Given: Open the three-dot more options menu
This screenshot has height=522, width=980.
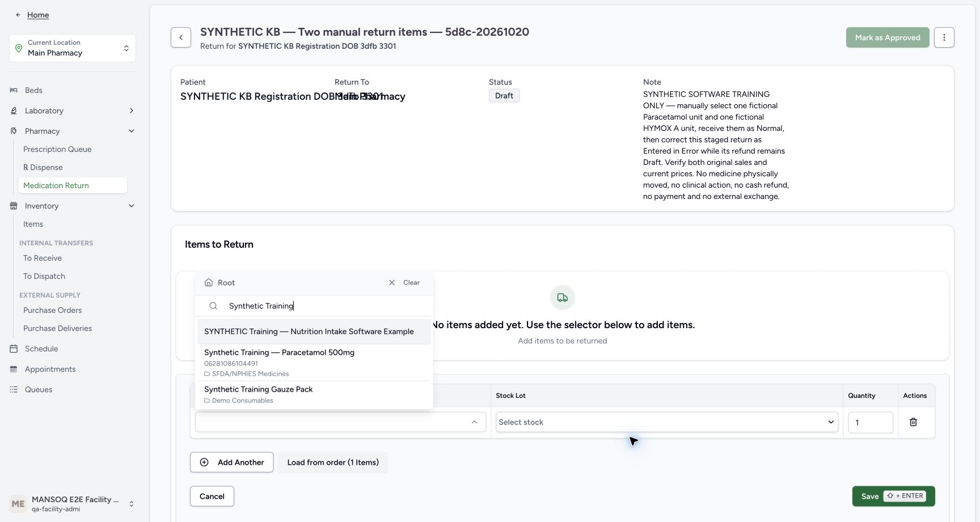Looking at the screenshot, I should [x=944, y=37].
